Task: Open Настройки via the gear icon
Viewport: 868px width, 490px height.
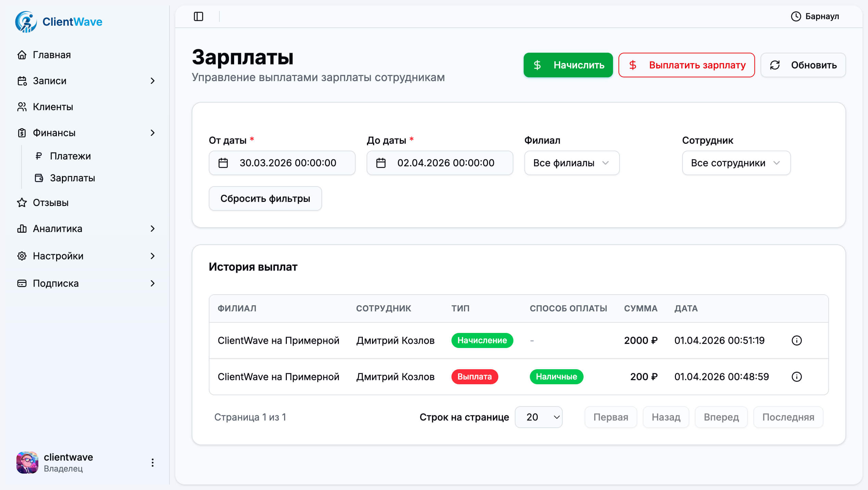Action: [x=22, y=256]
